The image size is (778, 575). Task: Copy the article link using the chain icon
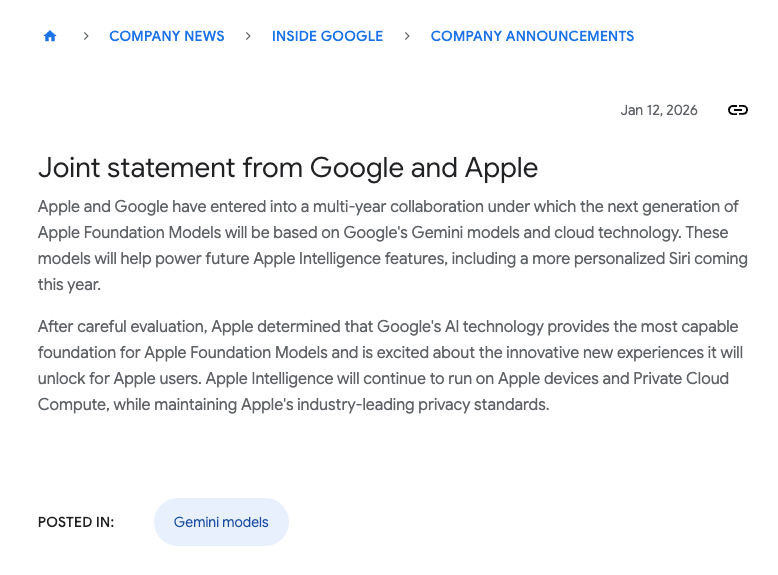pyautogui.click(x=738, y=110)
